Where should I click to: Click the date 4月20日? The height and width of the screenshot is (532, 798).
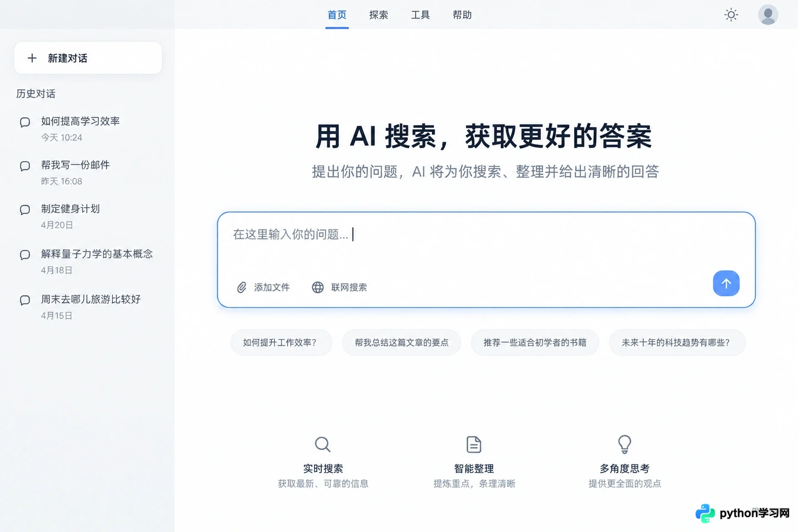pos(57,225)
